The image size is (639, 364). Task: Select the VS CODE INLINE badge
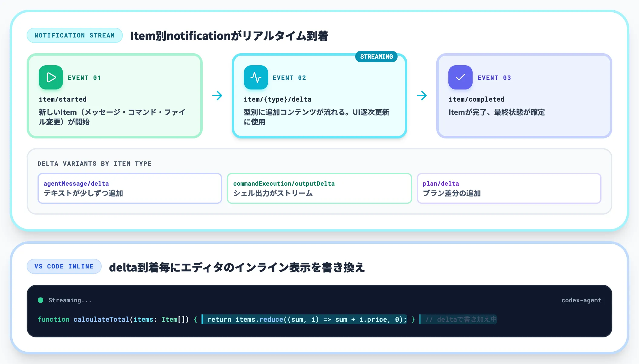point(64,266)
